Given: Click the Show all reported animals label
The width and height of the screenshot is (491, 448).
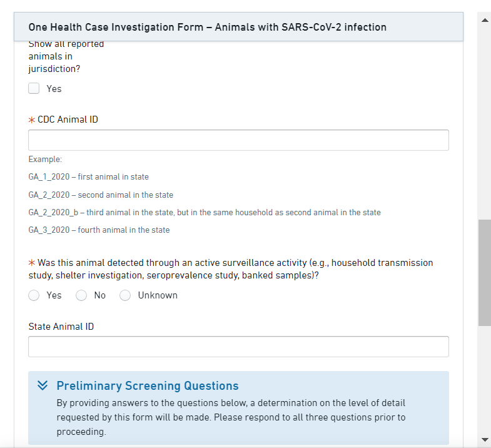Looking at the screenshot, I should pos(66,56).
